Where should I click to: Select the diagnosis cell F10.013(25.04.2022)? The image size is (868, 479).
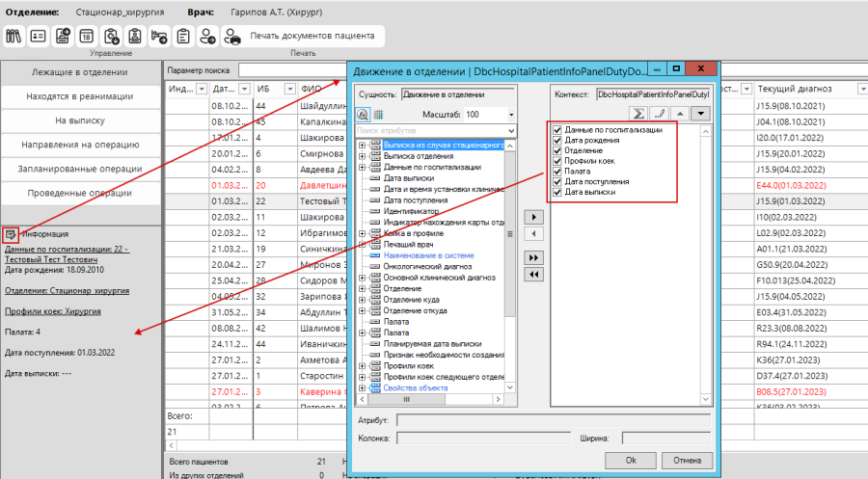pyautogui.click(x=796, y=280)
